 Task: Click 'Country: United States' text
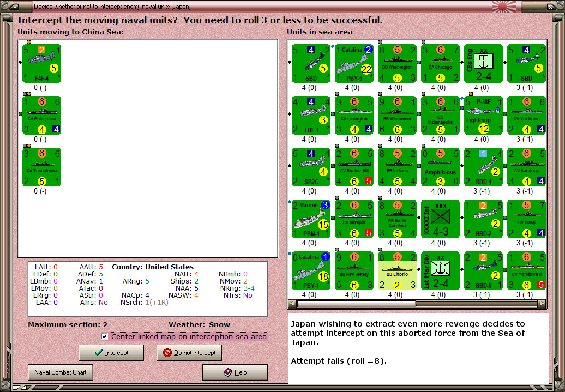tap(153, 267)
